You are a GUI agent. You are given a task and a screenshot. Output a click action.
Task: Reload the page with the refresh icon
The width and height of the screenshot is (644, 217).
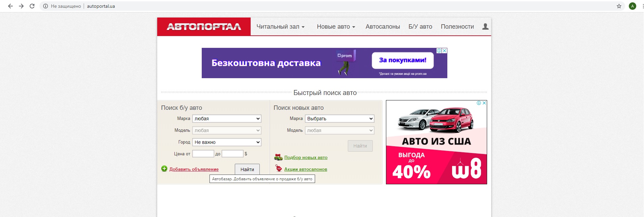(x=32, y=6)
